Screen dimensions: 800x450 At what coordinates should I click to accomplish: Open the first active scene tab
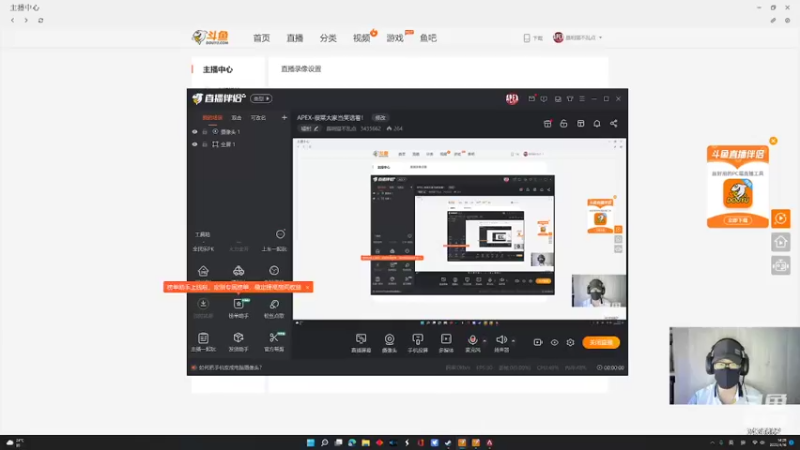[x=212, y=118]
